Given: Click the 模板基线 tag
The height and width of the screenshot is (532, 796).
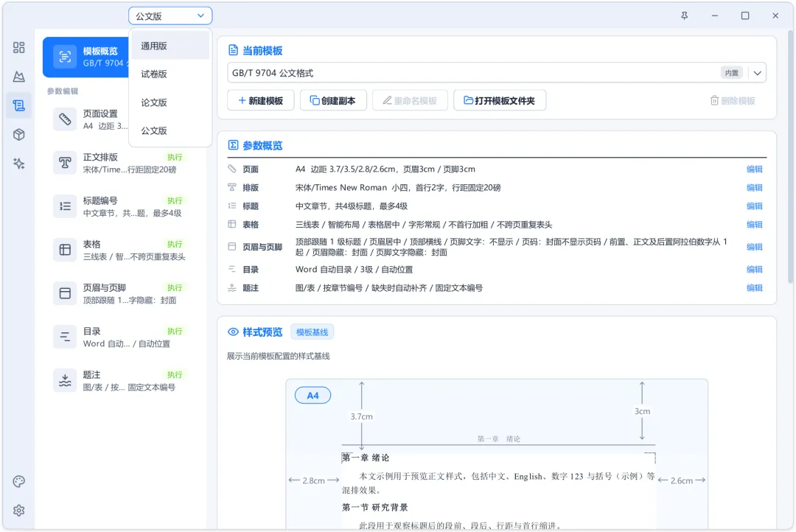Looking at the screenshot, I should pos(313,332).
